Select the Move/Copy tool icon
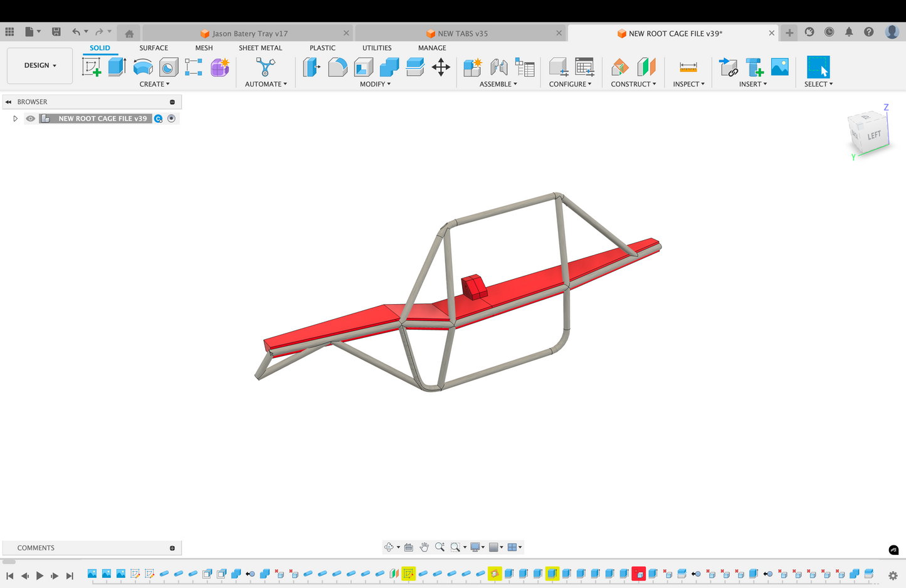This screenshot has height=588, width=906. tap(441, 67)
